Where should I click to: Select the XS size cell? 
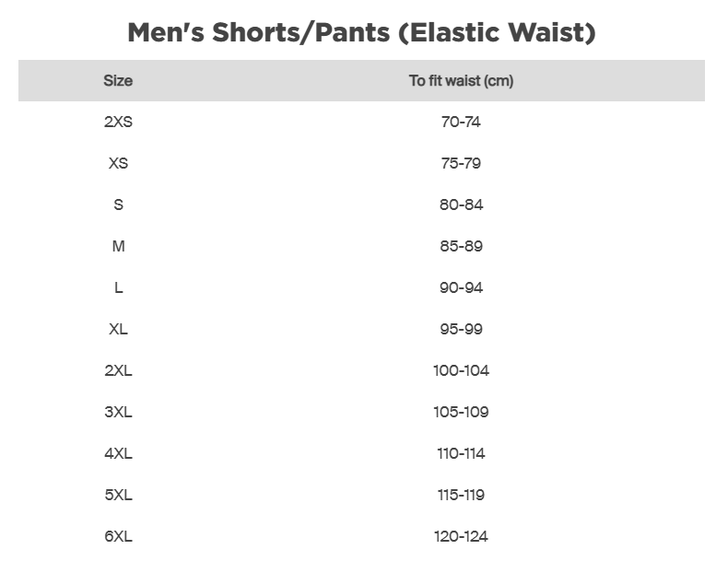118,163
